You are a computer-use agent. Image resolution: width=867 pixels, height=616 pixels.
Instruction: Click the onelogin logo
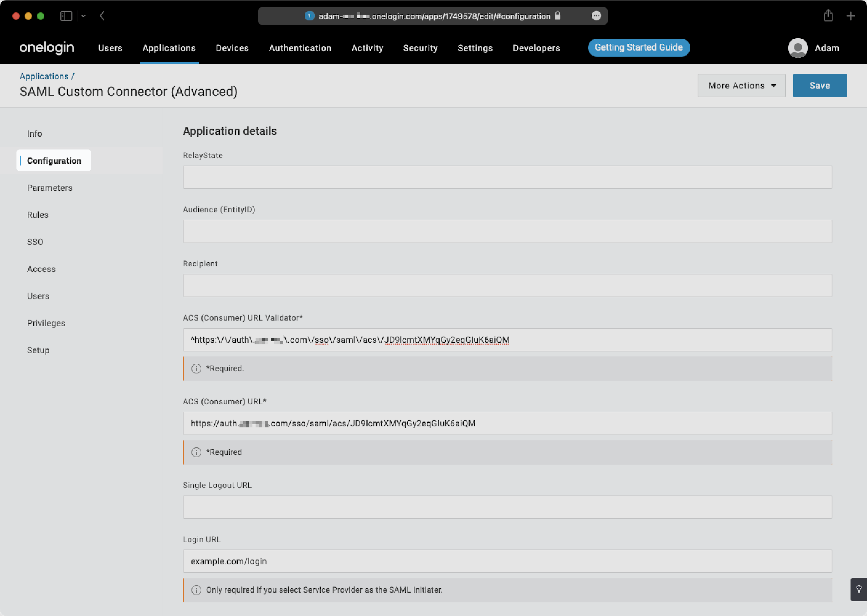point(46,48)
